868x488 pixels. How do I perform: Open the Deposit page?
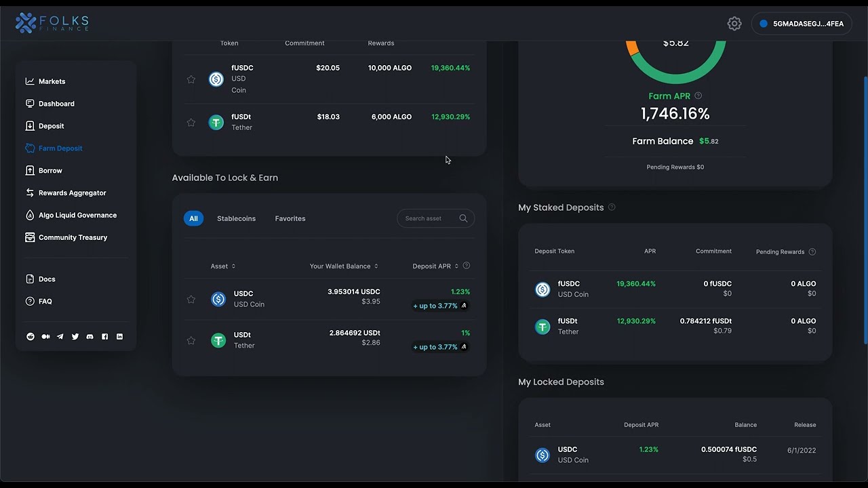(45, 126)
